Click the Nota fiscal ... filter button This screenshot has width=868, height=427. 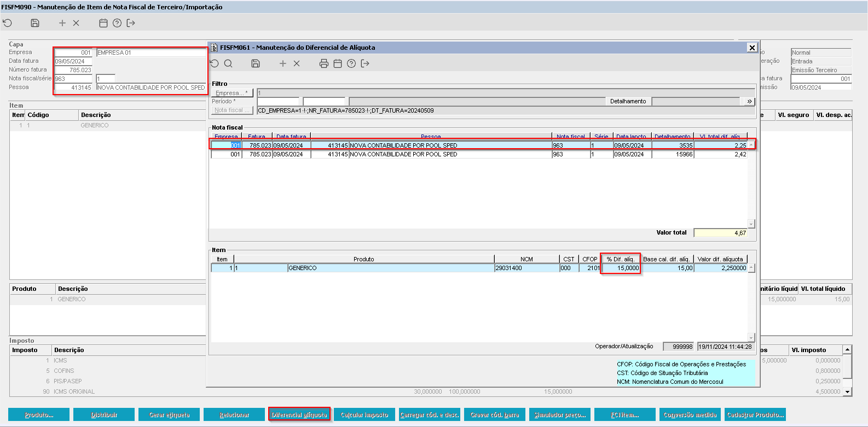pos(232,110)
